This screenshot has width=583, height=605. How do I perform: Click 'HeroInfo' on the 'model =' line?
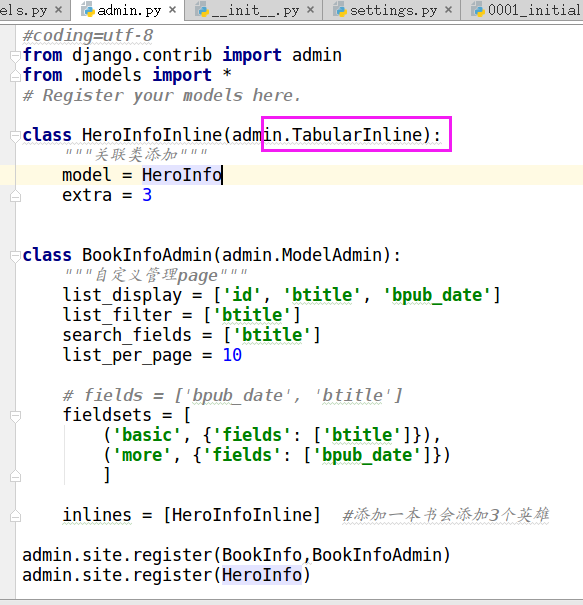(x=182, y=175)
